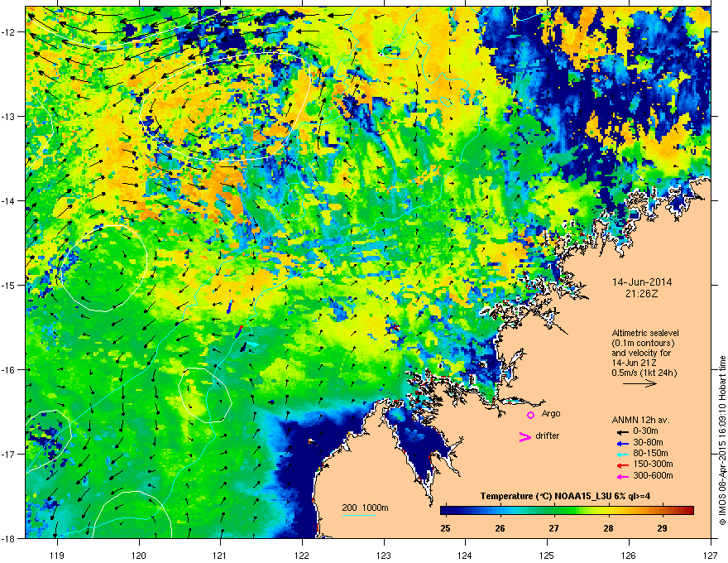Click the latitude axis label -14
The image size is (728, 563).
coord(9,200)
